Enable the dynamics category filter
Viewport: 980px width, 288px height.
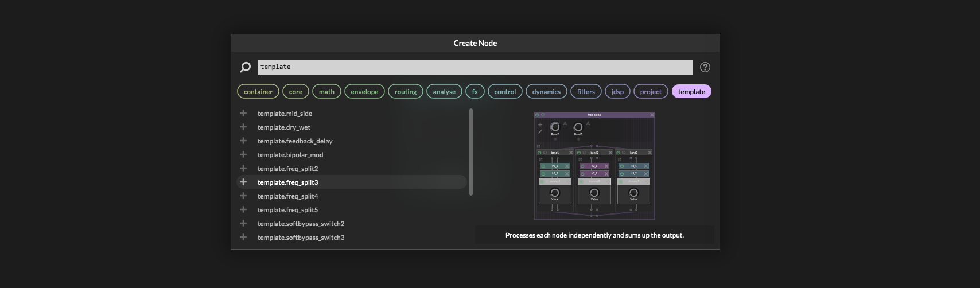click(x=546, y=92)
